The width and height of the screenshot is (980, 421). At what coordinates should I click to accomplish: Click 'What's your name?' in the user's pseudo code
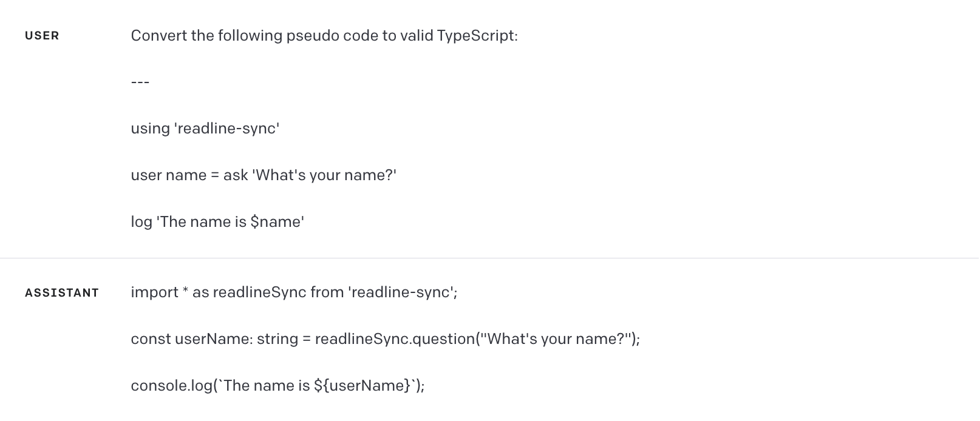(324, 175)
